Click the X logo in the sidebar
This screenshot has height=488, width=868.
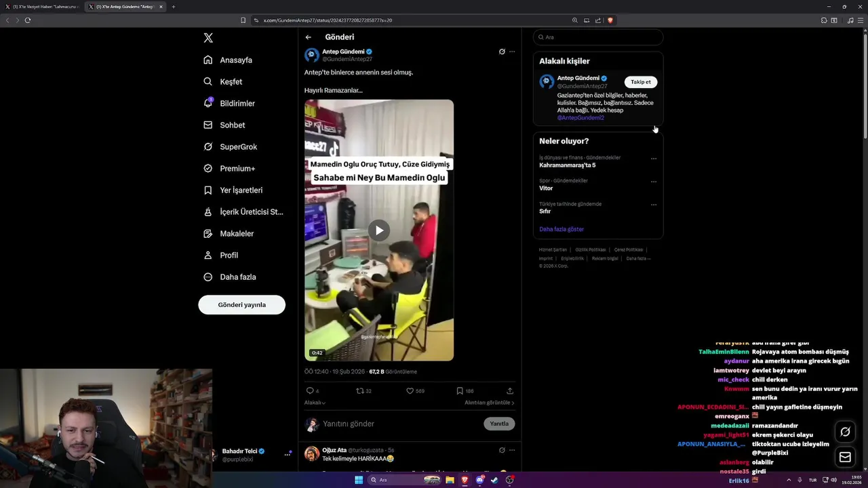tap(208, 38)
